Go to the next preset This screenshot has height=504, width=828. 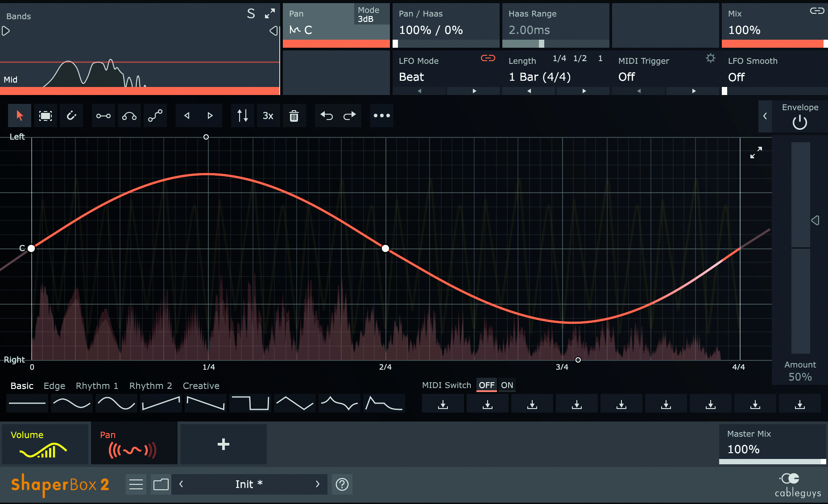[x=318, y=484]
